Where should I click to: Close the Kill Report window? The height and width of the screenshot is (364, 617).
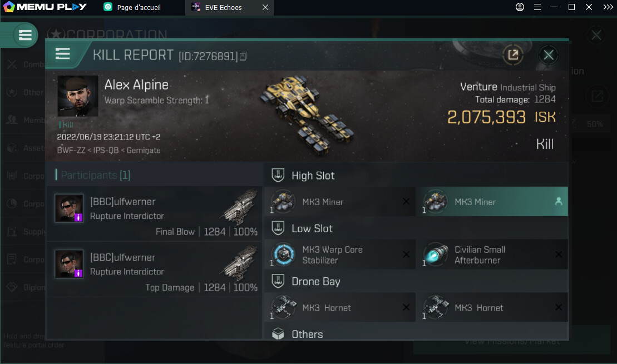coord(549,54)
